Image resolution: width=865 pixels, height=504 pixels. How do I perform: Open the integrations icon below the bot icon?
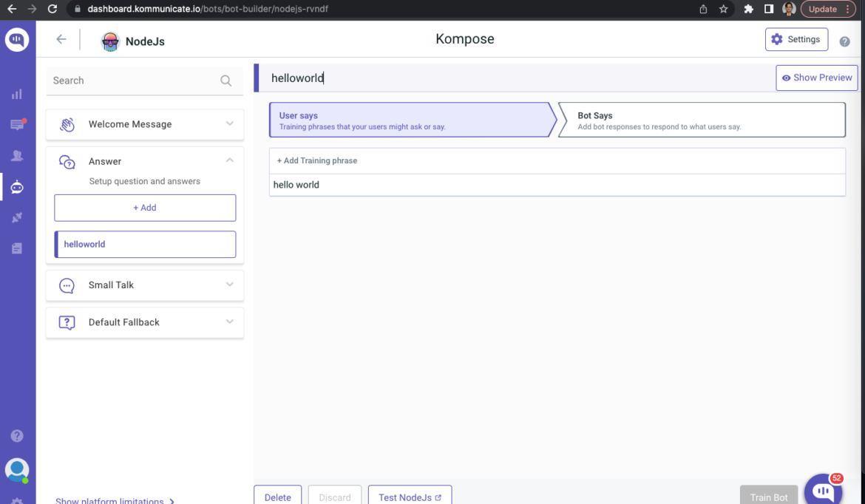pyautogui.click(x=17, y=217)
